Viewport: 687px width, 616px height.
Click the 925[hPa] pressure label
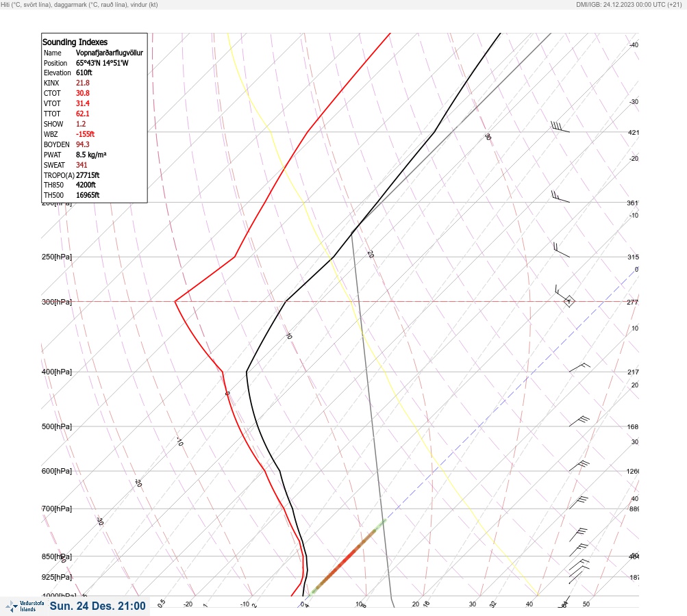57,577
